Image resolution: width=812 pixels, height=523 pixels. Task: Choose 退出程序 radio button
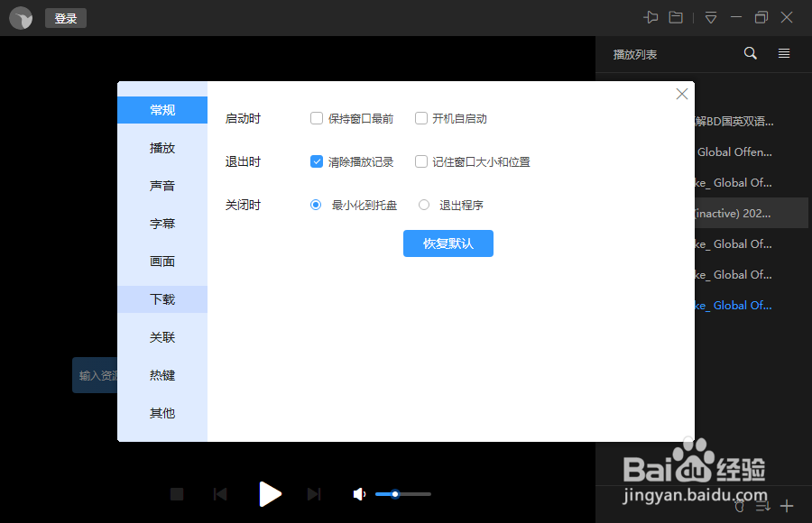click(424, 205)
